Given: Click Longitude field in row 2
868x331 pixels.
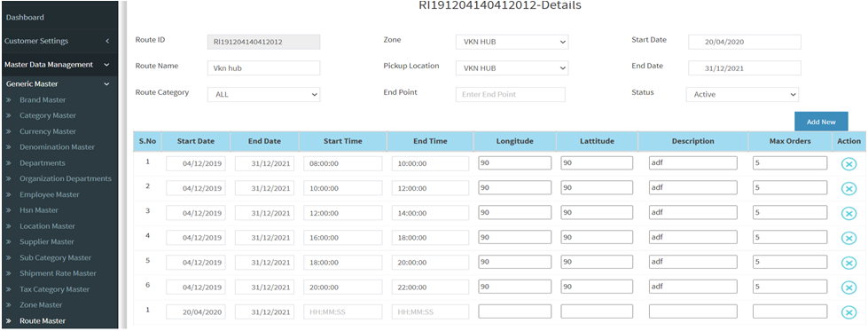Looking at the screenshot, I should pos(515,188).
